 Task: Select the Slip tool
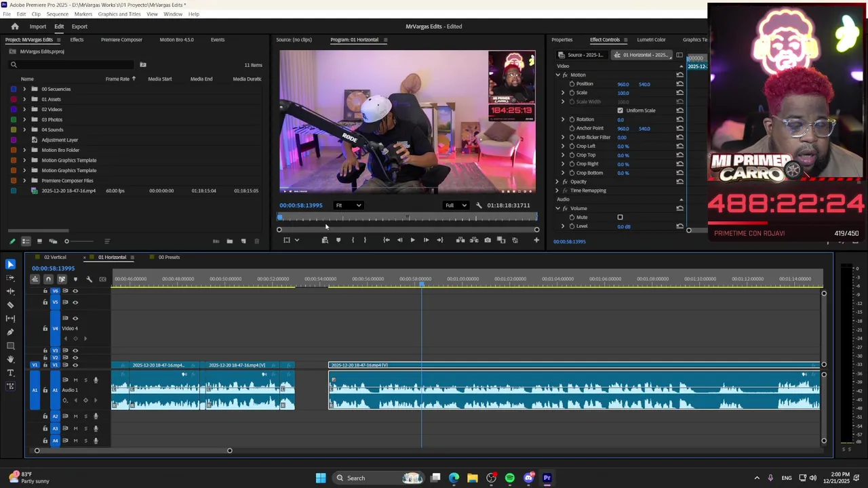click(x=10, y=319)
